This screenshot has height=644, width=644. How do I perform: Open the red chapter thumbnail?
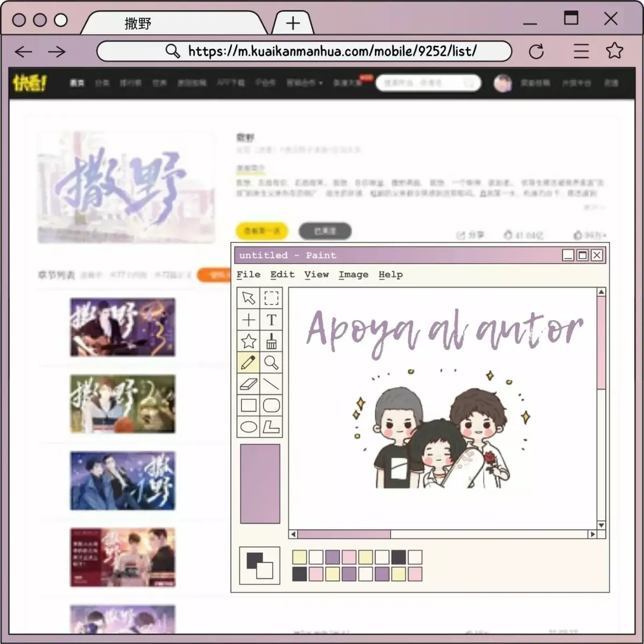point(123,558)
